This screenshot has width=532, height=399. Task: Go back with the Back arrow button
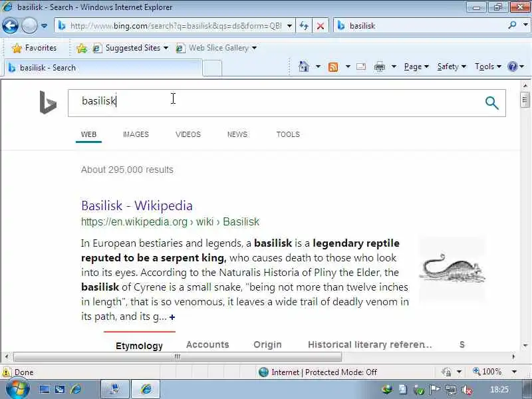coord(10,26)
